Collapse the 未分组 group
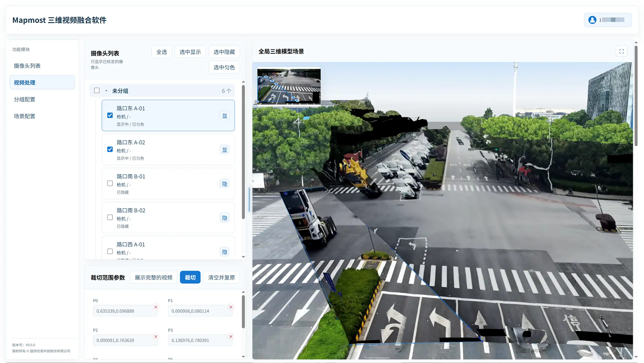 106,91
